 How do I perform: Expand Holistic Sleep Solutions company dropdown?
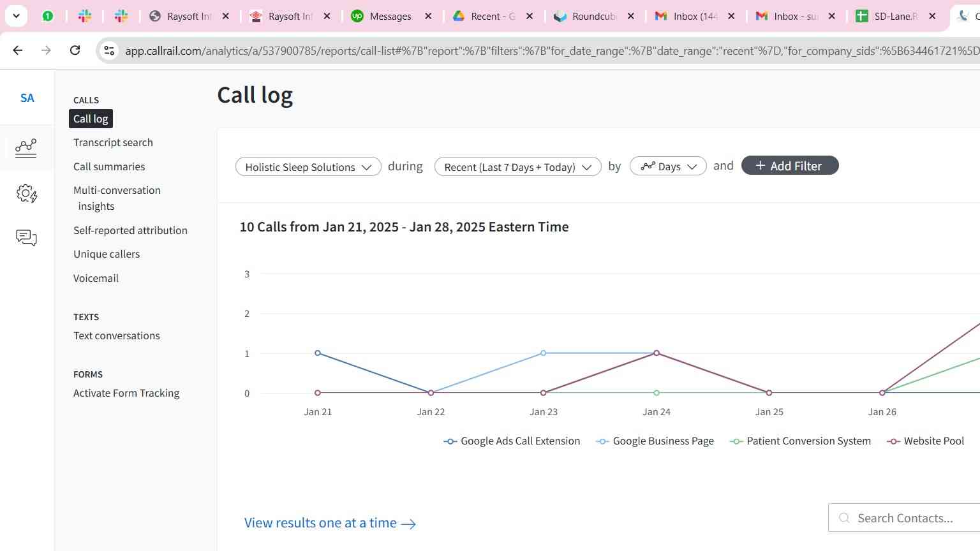coord(308,166)
